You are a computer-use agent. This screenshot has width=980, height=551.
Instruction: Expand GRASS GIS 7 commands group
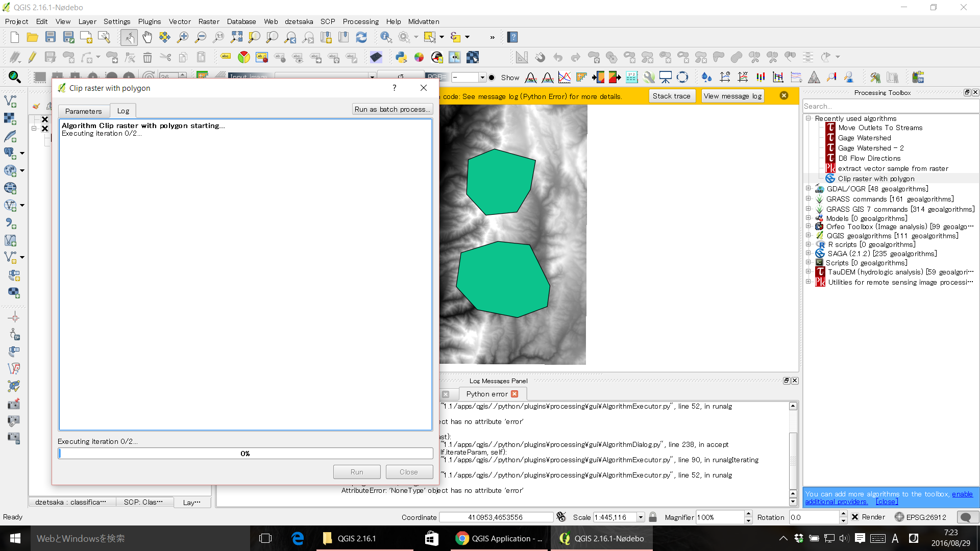pyautogui.click(x=808, y=209)
